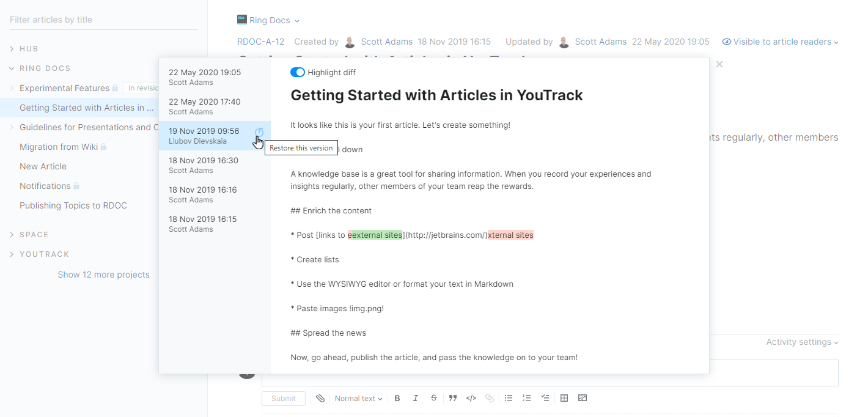Click the restore clock icon on the highlighted version
This screenshot has width=868, height=417.
(x=259, y=132)
